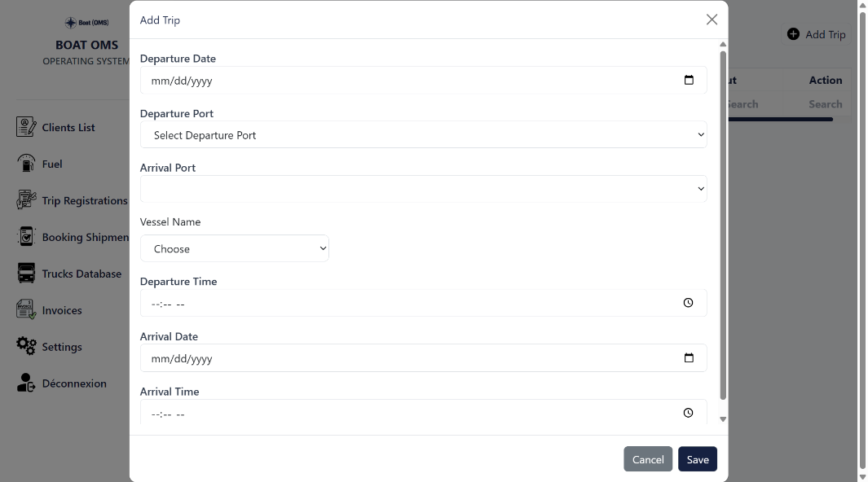Open the Departure Date calendar picker icon
This screenshot has width=868, height=482.
coord(689,81)
